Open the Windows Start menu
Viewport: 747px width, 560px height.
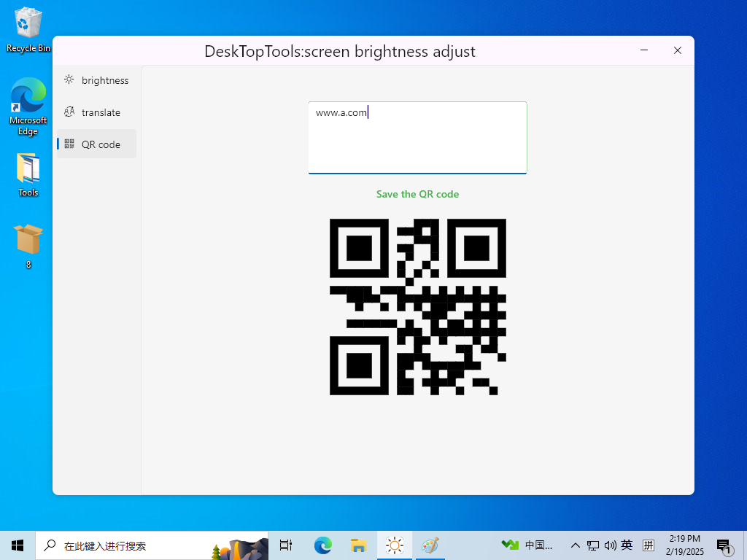18,545
